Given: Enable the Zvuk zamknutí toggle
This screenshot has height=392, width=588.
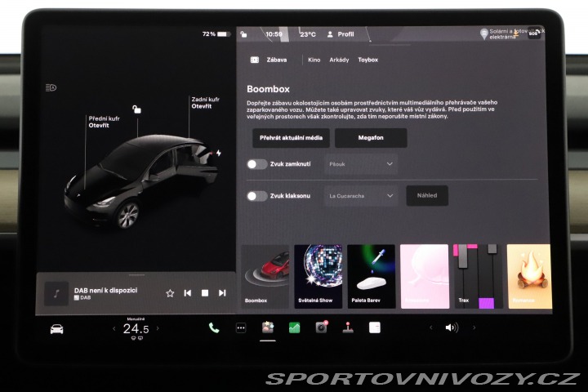Looking at the screenshot, I should coord(257,164).
